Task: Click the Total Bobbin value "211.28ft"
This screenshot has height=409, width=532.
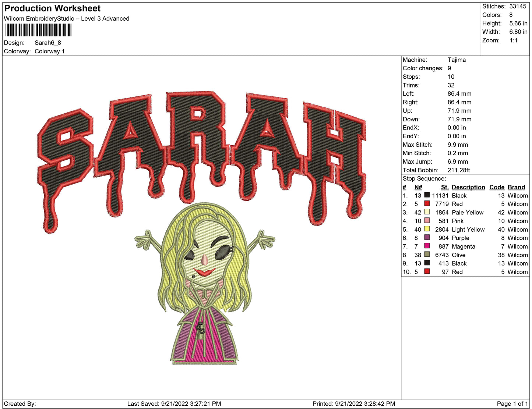Action: 459,170
